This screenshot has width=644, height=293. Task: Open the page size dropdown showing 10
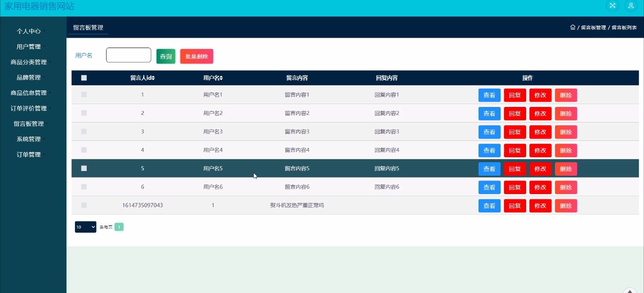[85, 227]
